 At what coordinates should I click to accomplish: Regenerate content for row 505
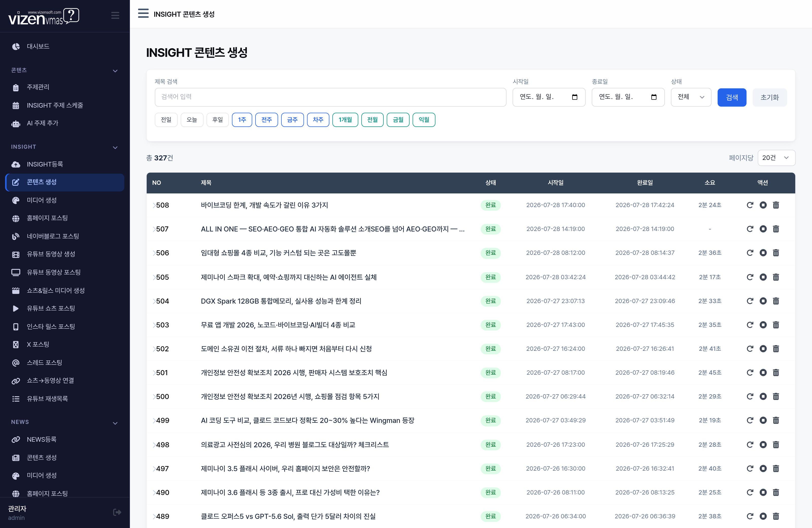click(x=750, y=277)
